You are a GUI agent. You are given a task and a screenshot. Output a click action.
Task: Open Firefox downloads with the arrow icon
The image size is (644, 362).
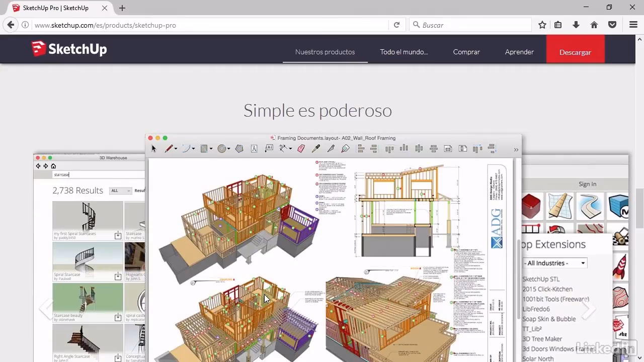(x=576, y=24)
